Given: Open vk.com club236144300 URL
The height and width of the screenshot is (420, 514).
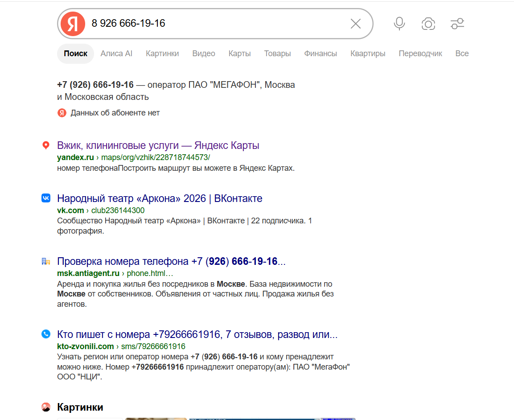Looking at the screenshot, I should pos(101,210).
